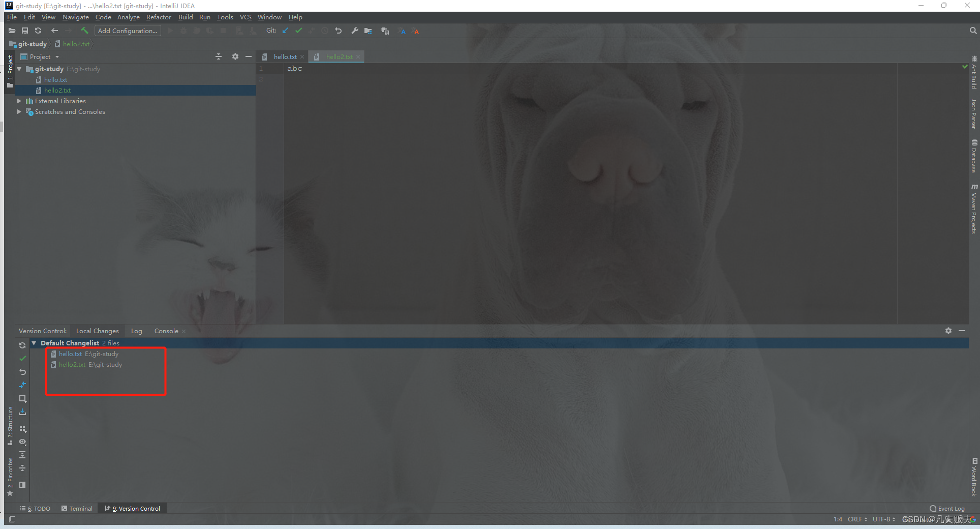The image size is (980, 529).
Task: Close the Console tab
Action: [x=184, y=332]
